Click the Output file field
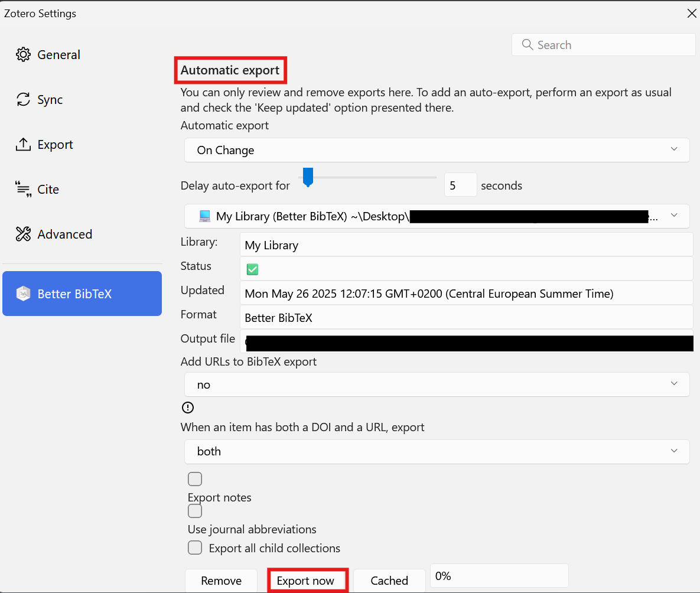 (467, 342)
